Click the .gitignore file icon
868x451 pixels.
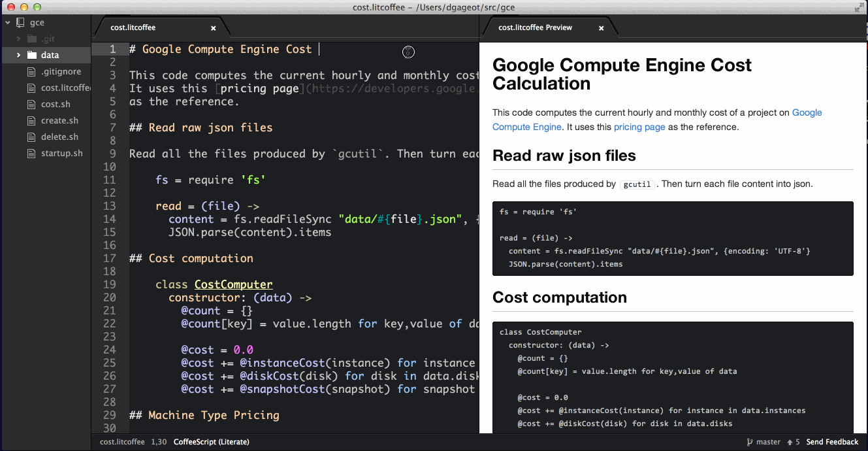pos(31,71)
